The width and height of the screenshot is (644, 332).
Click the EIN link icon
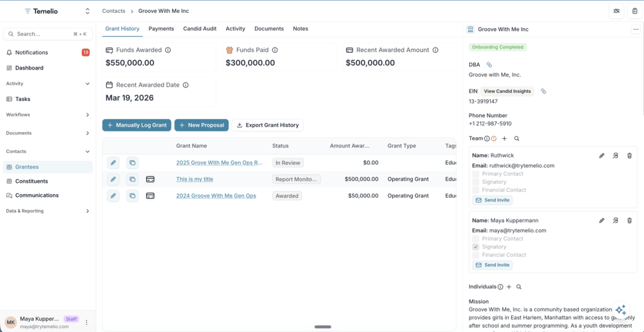click(544, 91)
